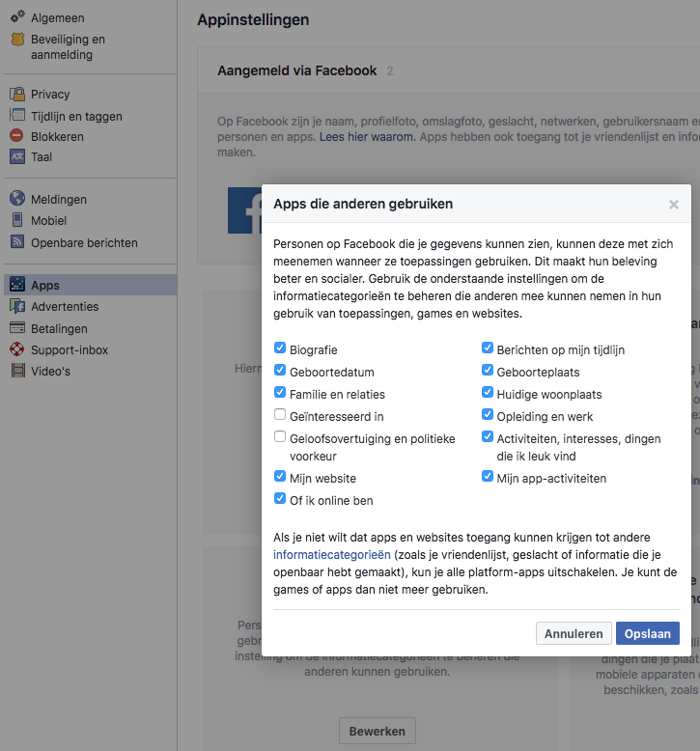Check Geloofsovertuiging en politieke voorkeur

tap(280, 438)
